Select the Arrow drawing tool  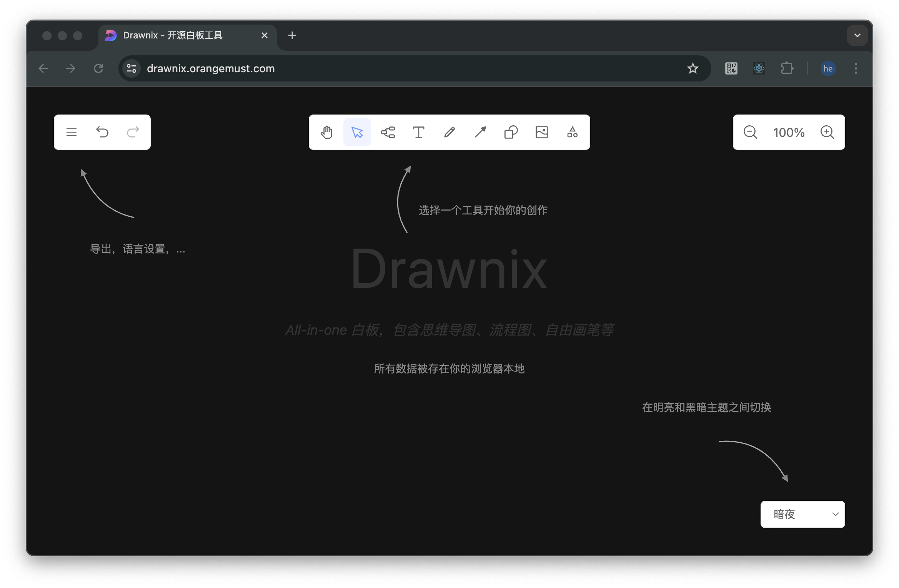(480, 132)
